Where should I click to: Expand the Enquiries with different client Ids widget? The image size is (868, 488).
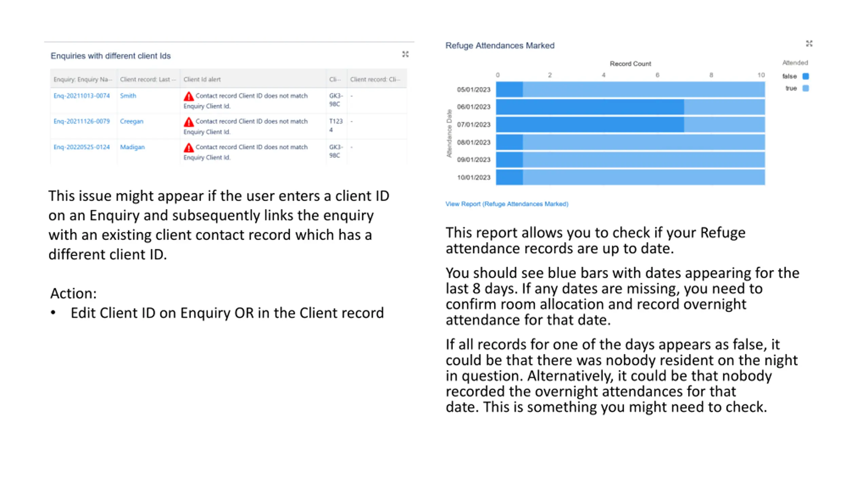pos(405,54)
